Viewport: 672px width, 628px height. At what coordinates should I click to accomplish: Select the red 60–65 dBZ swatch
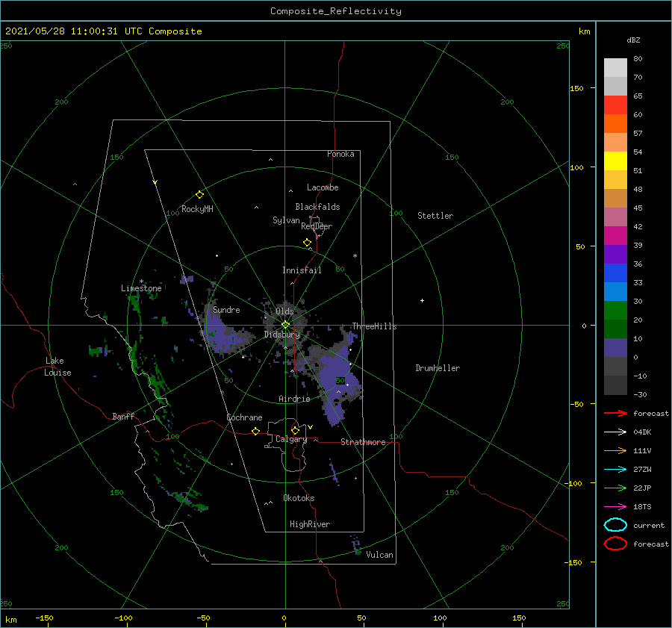point(615,105)
